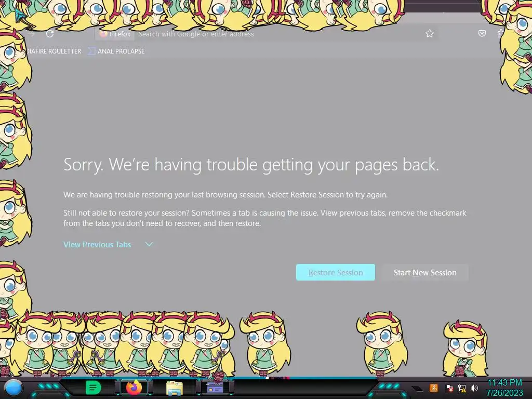Open the network status tray icon
The width and height of the screenshot is (532, 399).
point(462,388)
